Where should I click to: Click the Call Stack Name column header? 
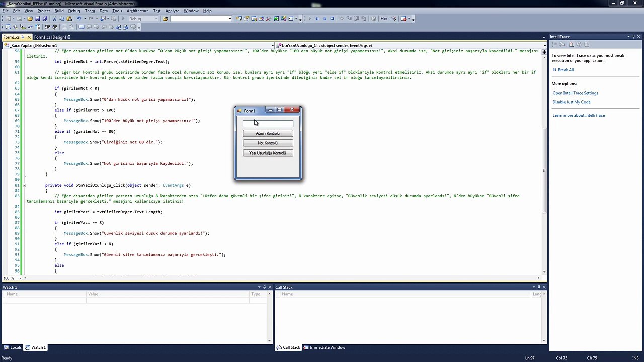[x=405, y=294]
